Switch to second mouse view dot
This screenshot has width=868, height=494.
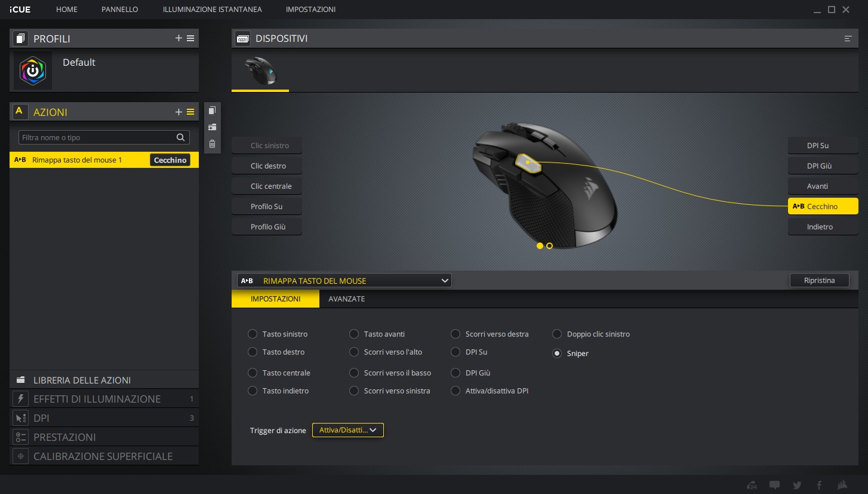point(549,246)
